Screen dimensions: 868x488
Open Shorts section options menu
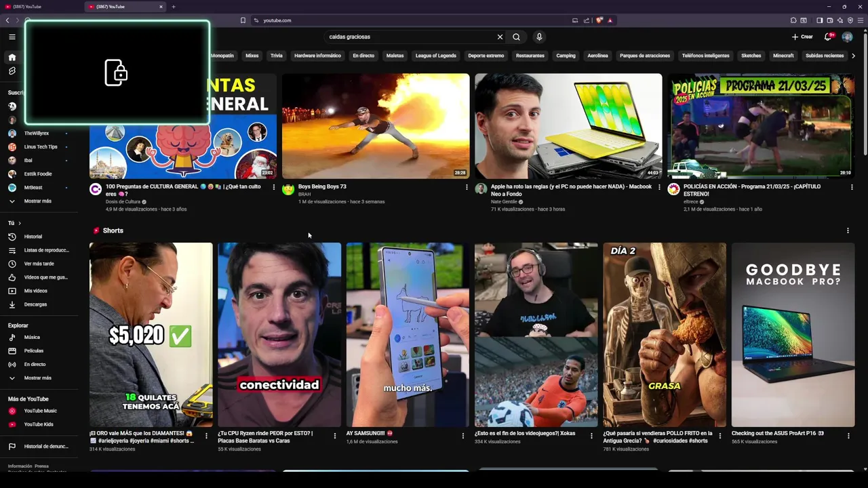pos(848,230)
